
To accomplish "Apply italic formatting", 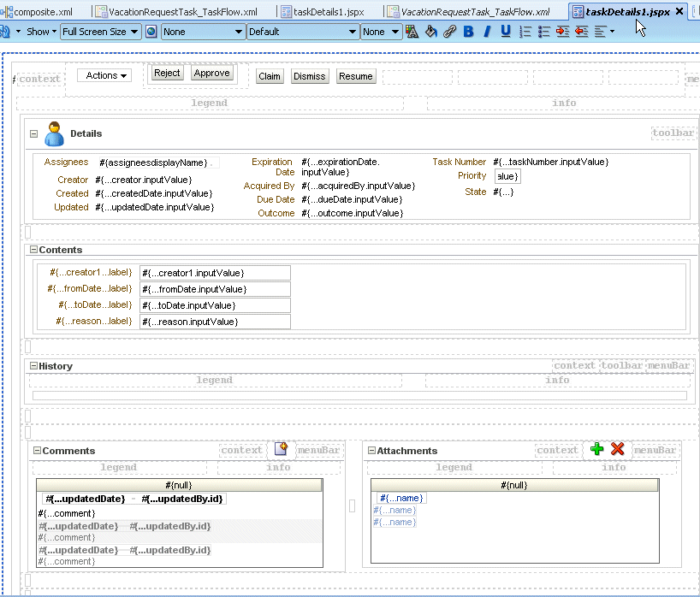I will [x=487, y=32].
